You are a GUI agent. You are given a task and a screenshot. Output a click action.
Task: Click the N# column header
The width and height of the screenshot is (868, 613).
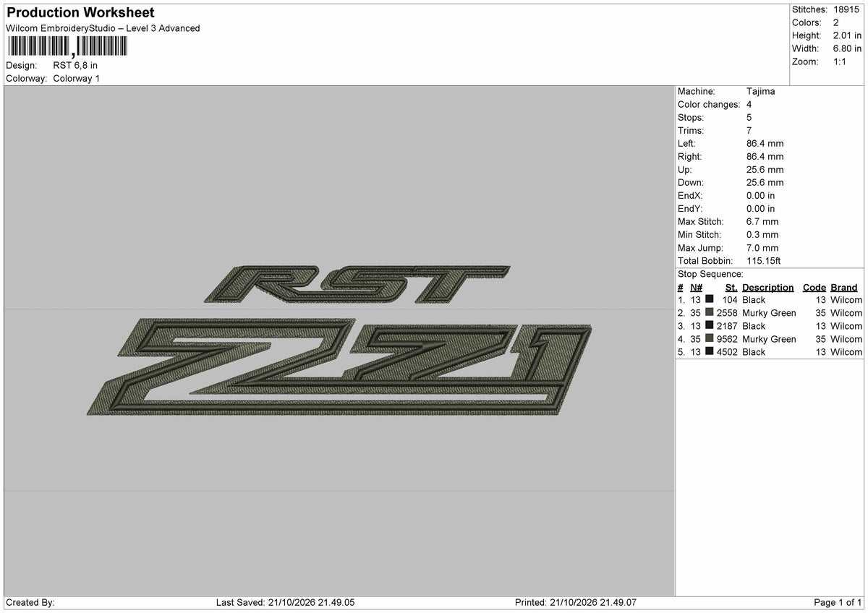click(x=697, y=287)
